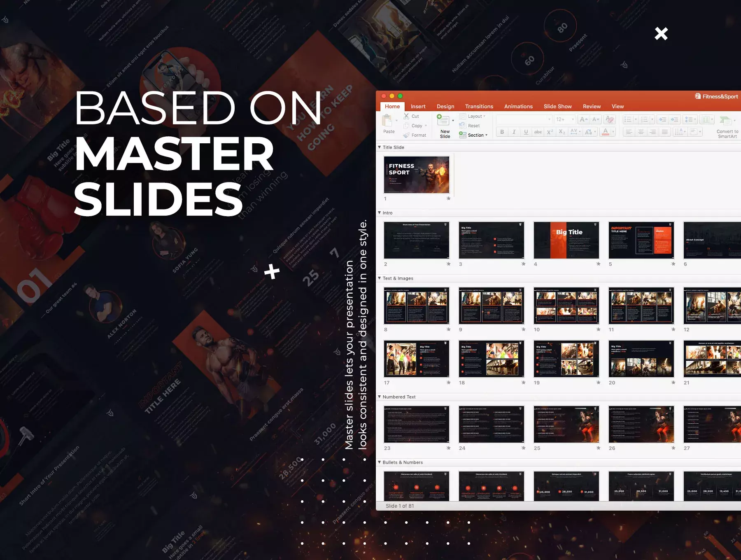
Task: Toggle bold formatting
Action: [502, 132]
